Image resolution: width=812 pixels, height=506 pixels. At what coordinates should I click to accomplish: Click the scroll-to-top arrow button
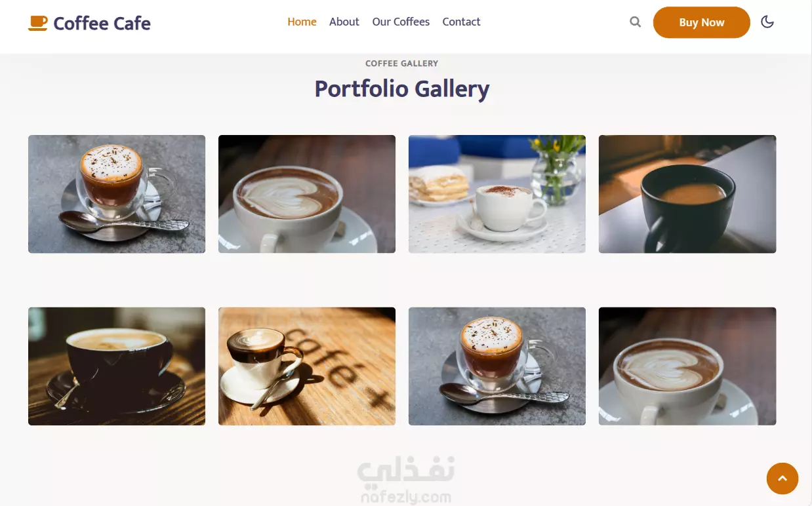pyautogui.click(x=782, y=478)
